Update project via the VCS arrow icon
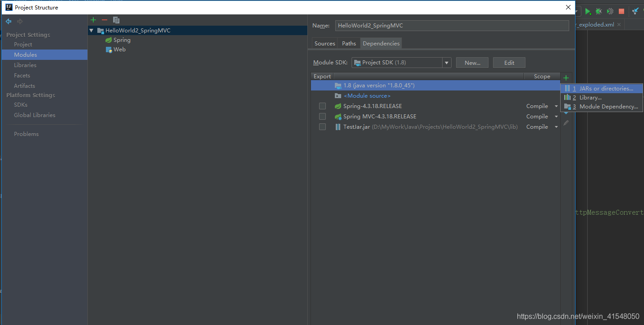 636,11
